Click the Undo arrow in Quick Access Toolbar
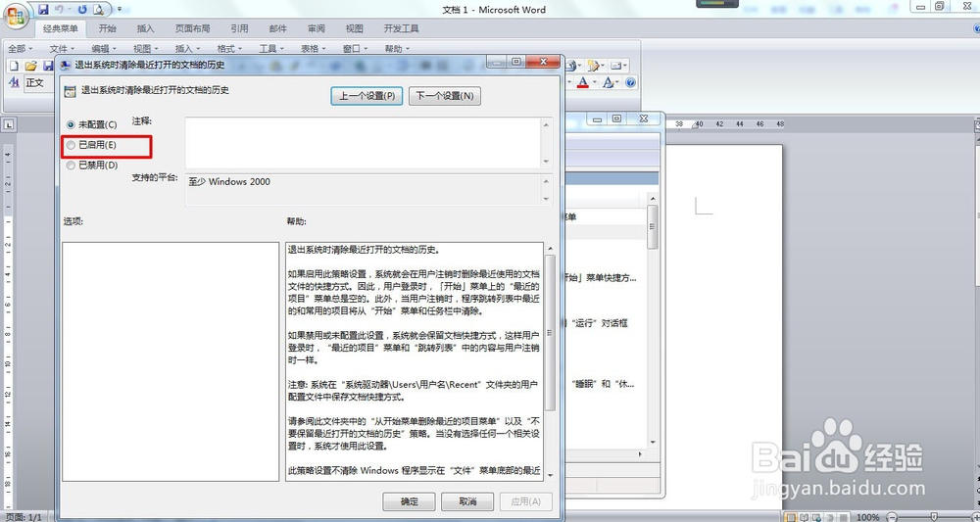 click(59, 10)
